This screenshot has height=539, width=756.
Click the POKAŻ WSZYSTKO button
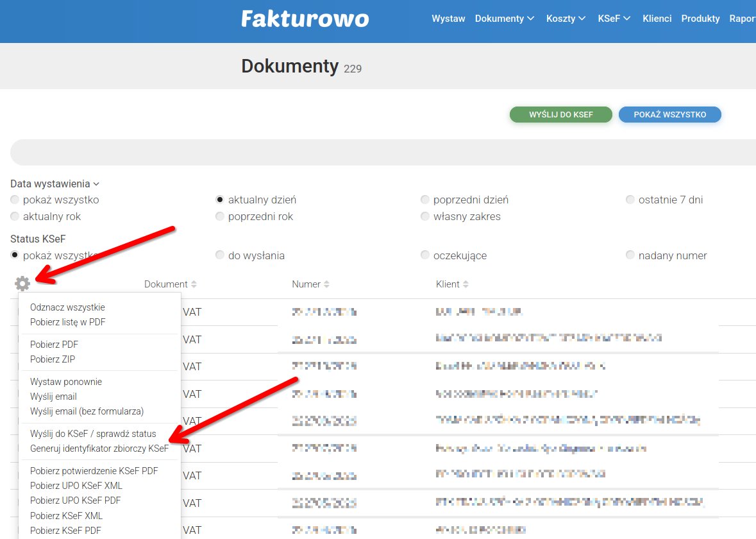[x=669, y=114]
